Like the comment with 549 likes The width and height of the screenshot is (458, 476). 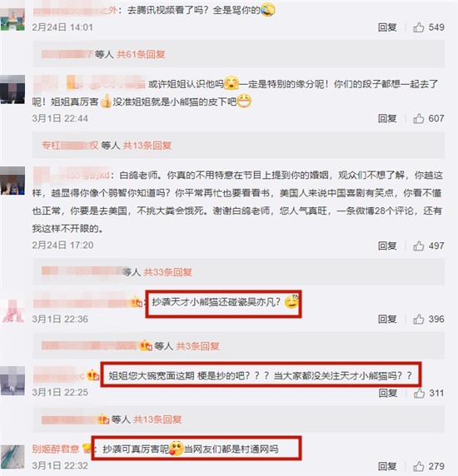point(418,27)
